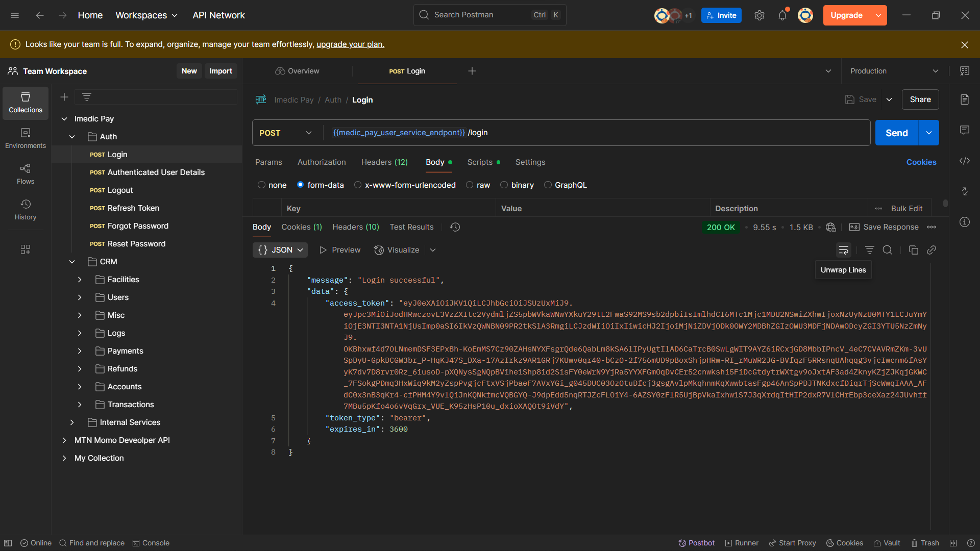Select the form-data body type
This screenshot has height=551, width=980.
coord(301,185)
